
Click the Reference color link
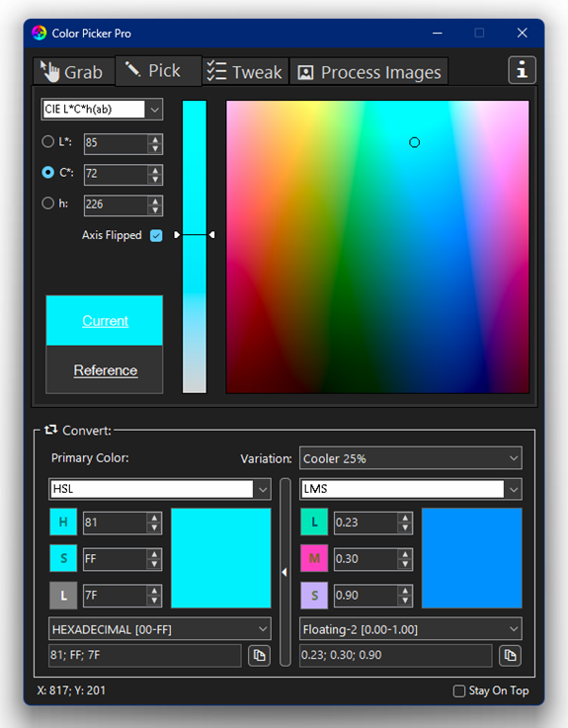(106, 370)
